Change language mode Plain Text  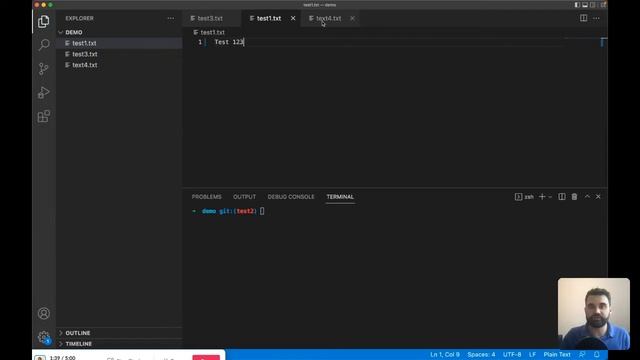(557, 355)
